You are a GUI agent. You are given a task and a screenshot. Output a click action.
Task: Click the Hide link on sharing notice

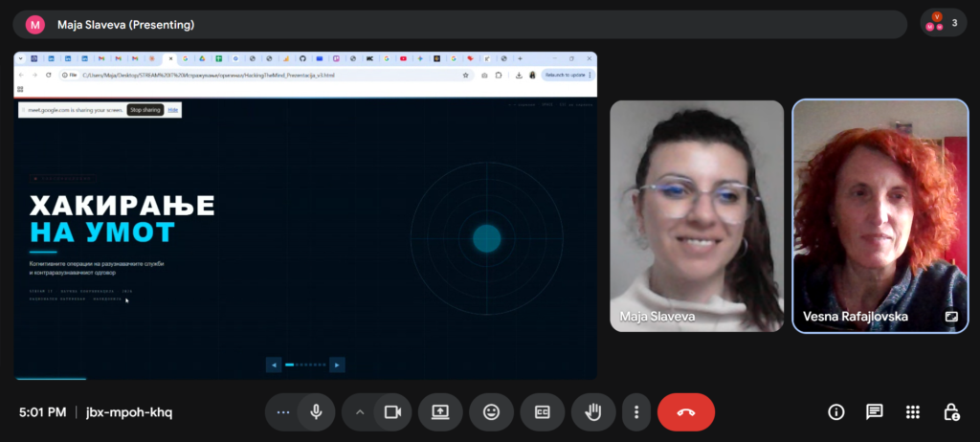pyautogui.click(x=173, y=110)
